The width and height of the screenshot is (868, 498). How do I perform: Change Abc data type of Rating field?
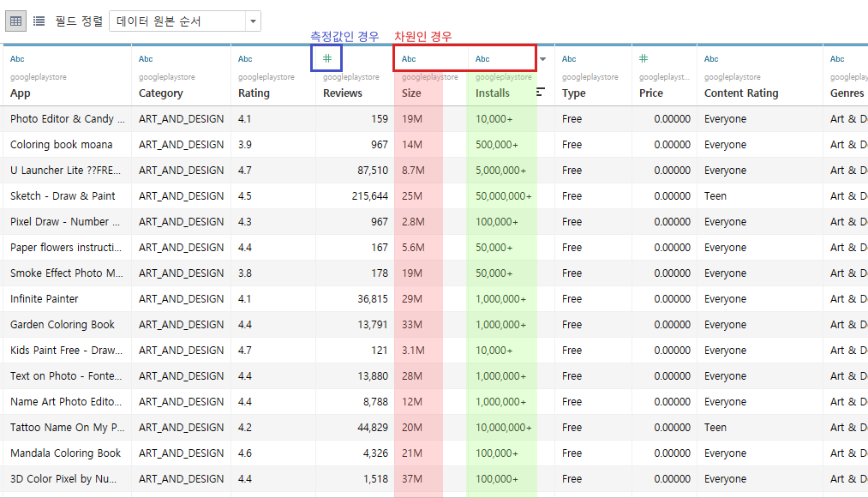coord(245,59)
